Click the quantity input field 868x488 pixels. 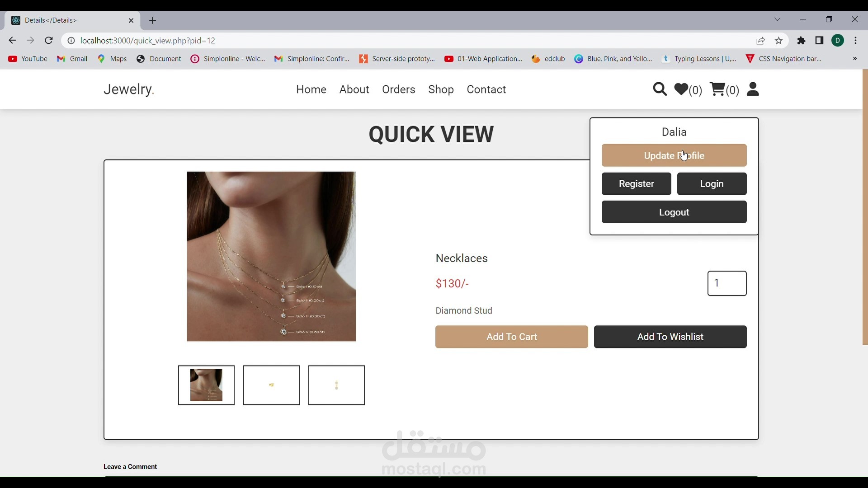tap(726, 283)
